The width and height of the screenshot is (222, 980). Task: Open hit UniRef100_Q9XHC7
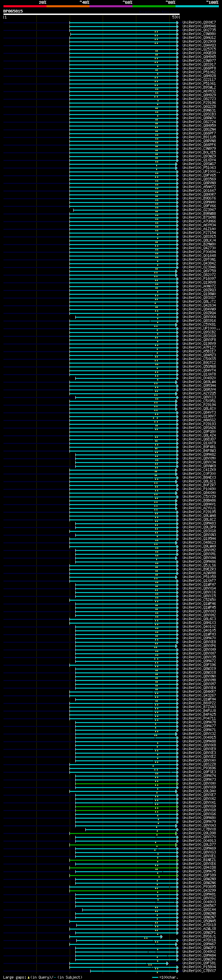point(199,23)
